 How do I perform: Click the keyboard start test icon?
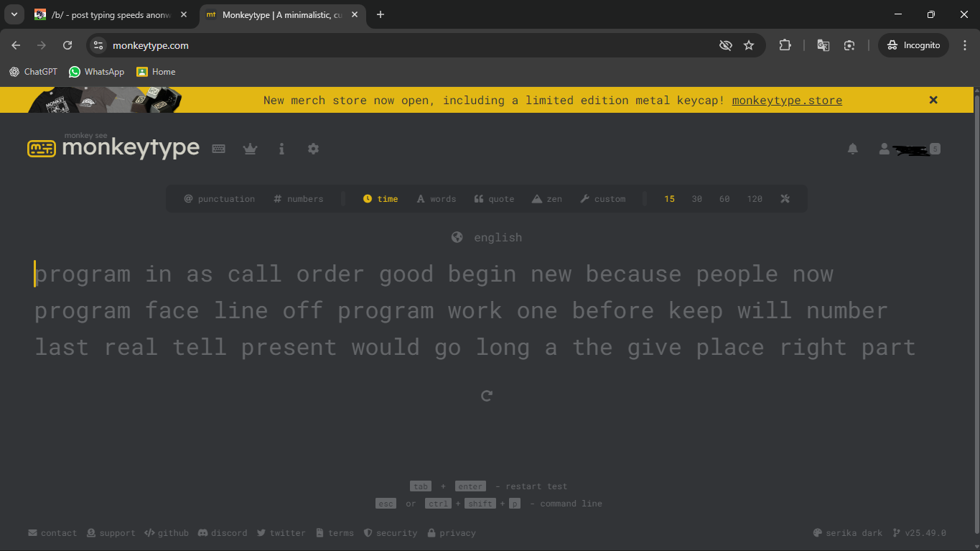(x=219, y=149)
